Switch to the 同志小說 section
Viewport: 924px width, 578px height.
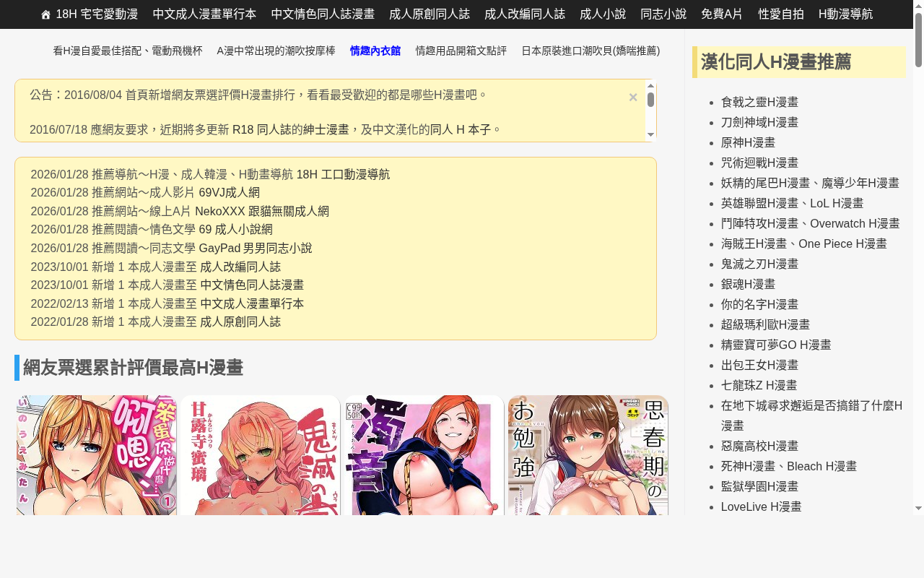tap(663, 14)
